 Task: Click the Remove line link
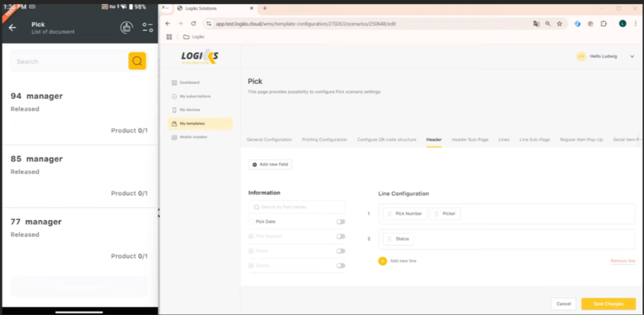(x=622, y=261)
